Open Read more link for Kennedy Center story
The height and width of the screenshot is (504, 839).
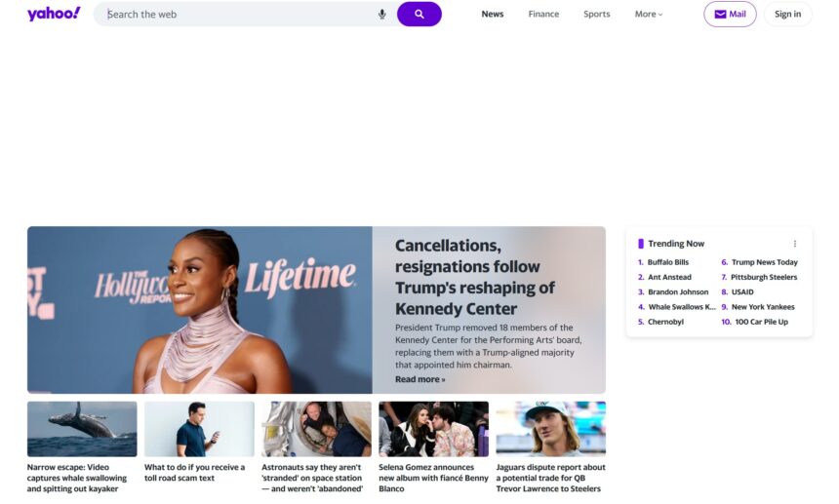pyautogui.click(x=420, y=379)
